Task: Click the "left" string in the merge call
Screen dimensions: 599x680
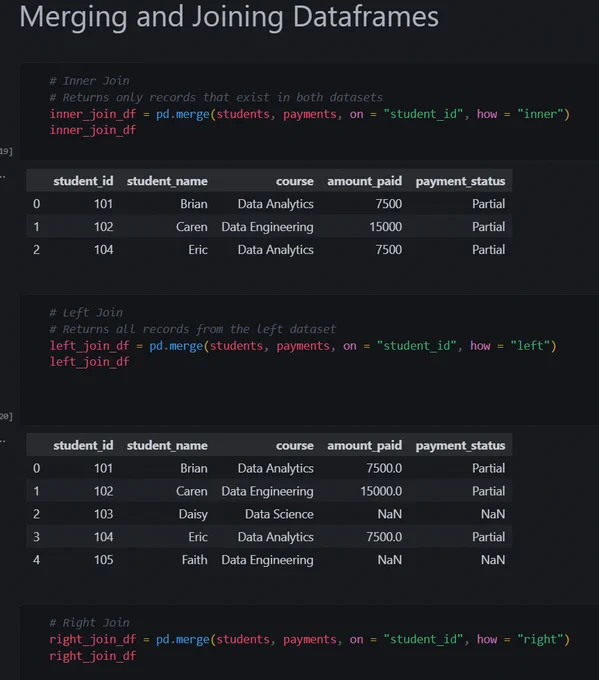Action: pyautogui.click(x=530, y=346)
